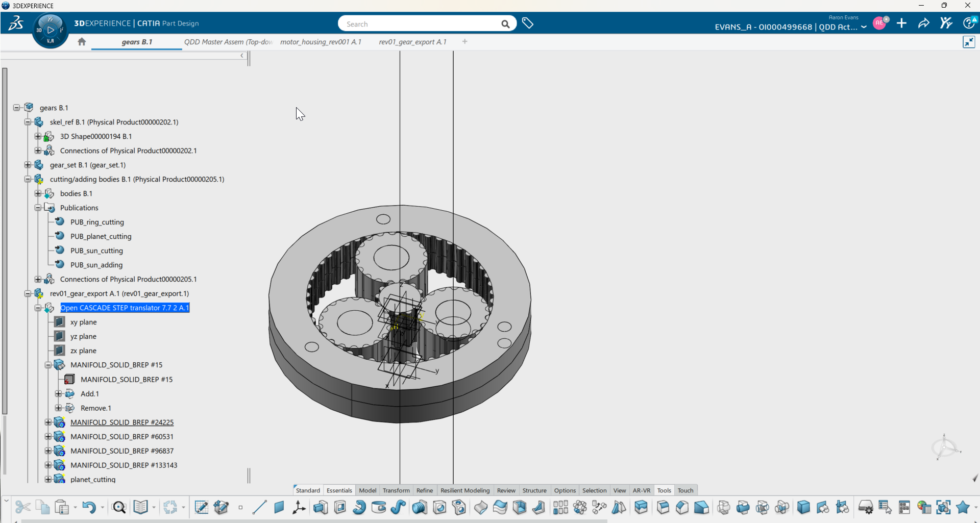
Task: Collapse the tree panel with the arrow
Action: pyautogui.click(x=242, y=56)
